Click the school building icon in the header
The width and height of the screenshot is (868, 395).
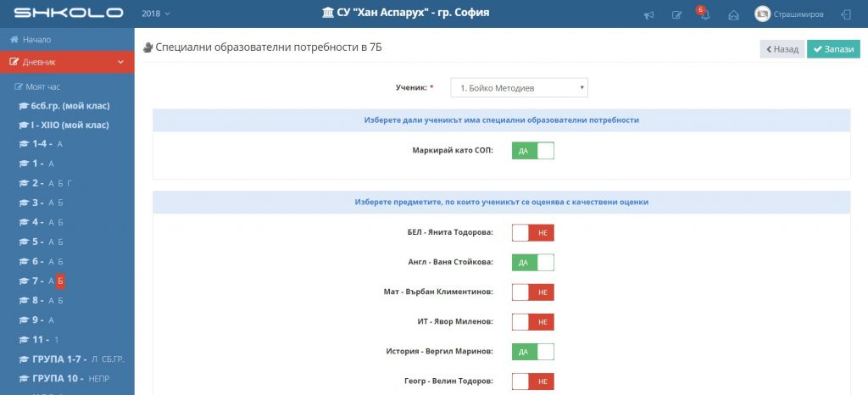(x=328, y=13)
